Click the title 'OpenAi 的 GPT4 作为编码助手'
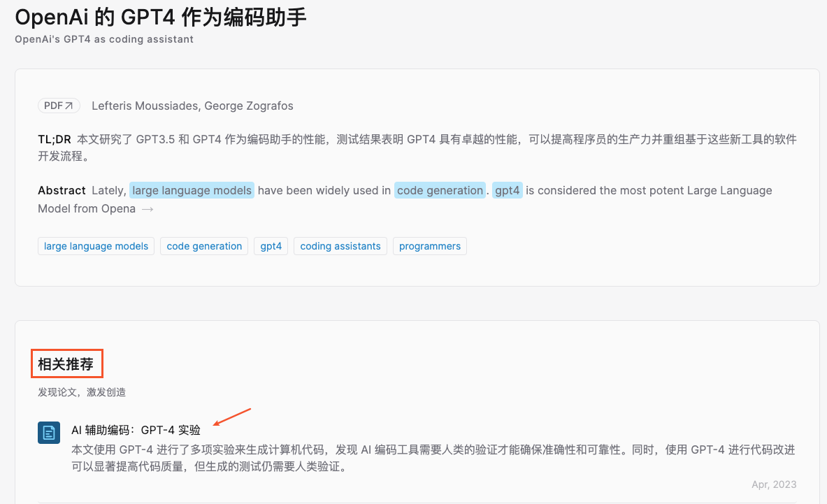Screen dimensions: 827x504 [160, 17]
